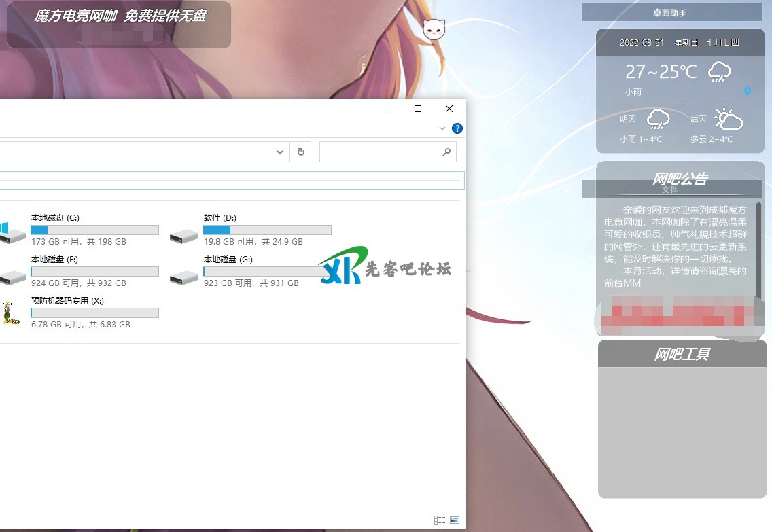Click the refresh button beside address bar

(300, 152)
